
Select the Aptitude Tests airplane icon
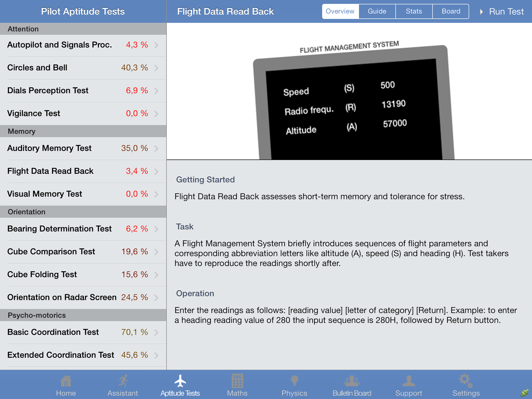pyautogui.click(x=180, y=381)
